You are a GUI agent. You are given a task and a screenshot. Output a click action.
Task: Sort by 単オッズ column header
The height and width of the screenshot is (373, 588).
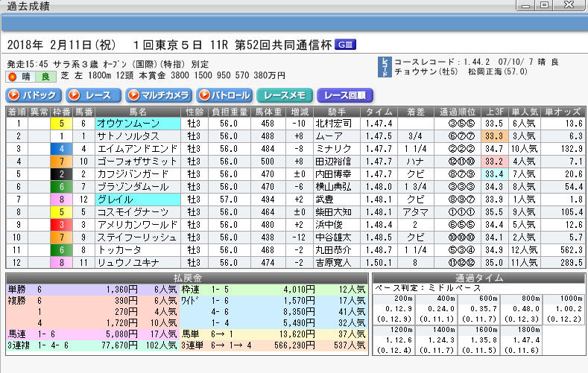[563, 112]
